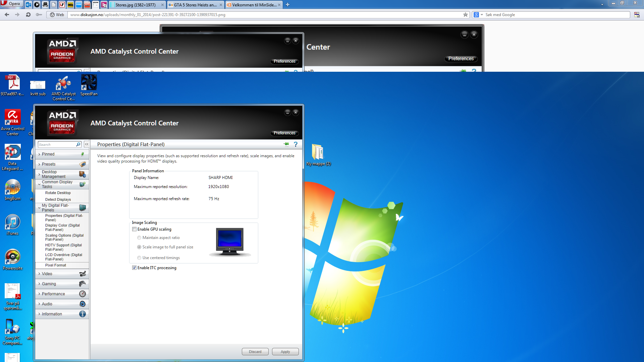Enable GPU scaling checkbox
The width and height of the screenshot is (644, 362).
[x=134, y=229]
